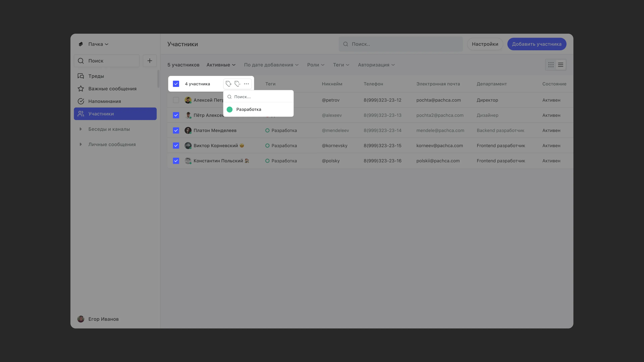
Task: Open Треды in sidebar
Action: (x=96, y=76)
